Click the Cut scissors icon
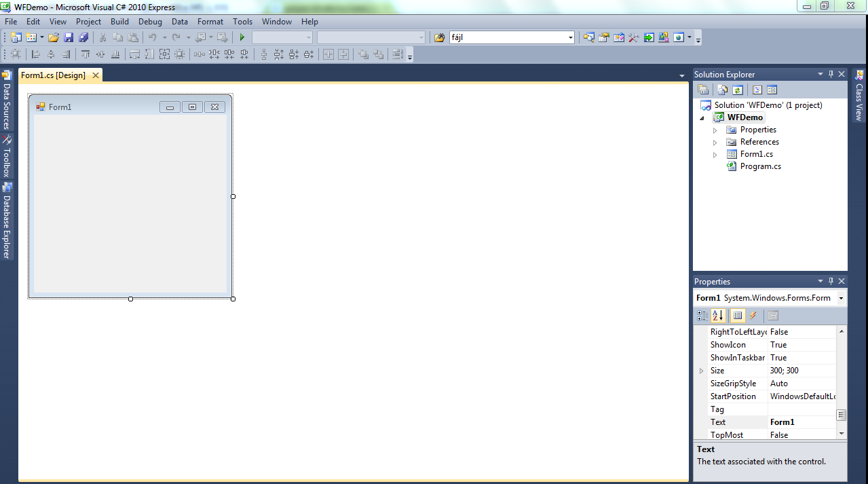The height and width of the screenshot is (484, 868). click(103, 37)
